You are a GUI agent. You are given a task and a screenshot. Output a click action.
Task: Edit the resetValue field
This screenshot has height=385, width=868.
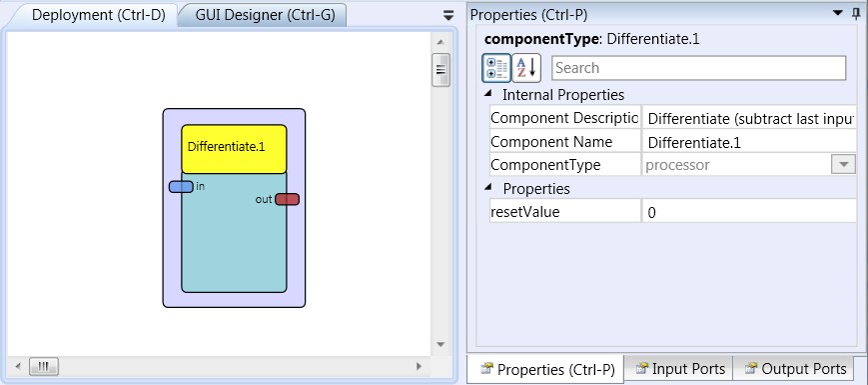pyautogui.click(x=749, y=212)
